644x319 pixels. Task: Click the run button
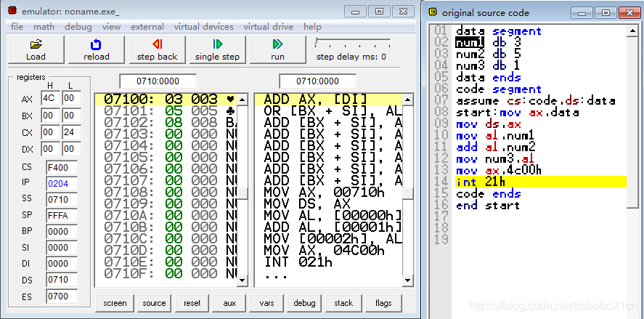tap(277, 49)
